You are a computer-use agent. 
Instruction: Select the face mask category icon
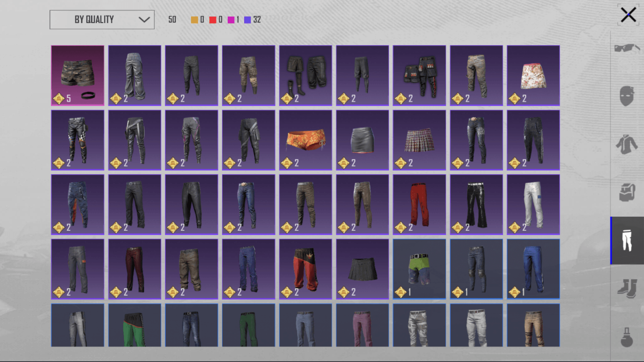pos(627,96)
